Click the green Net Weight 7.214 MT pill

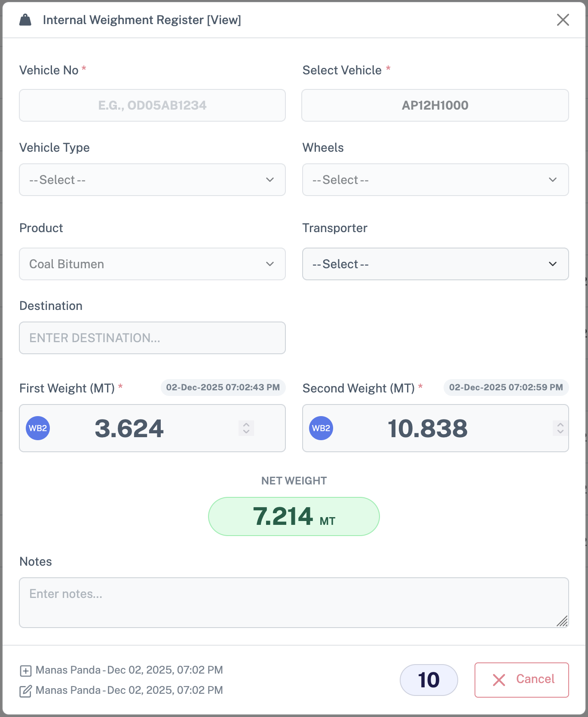click(294, 516)
